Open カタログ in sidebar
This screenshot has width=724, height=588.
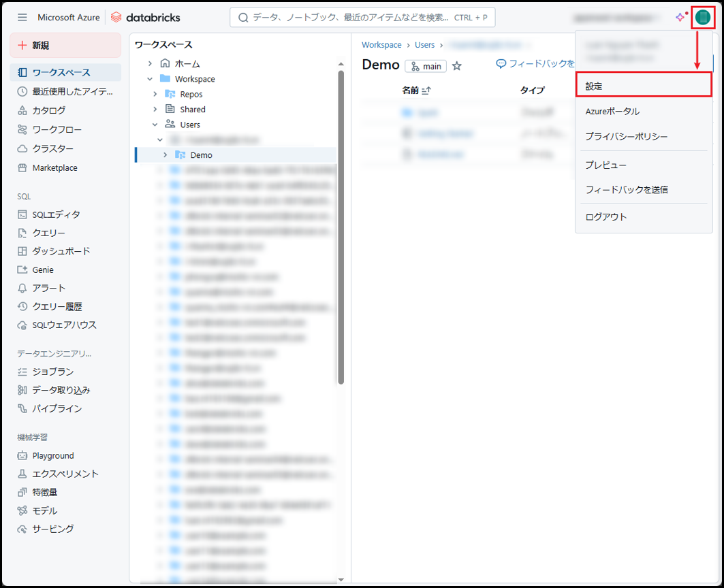(65, 110)
